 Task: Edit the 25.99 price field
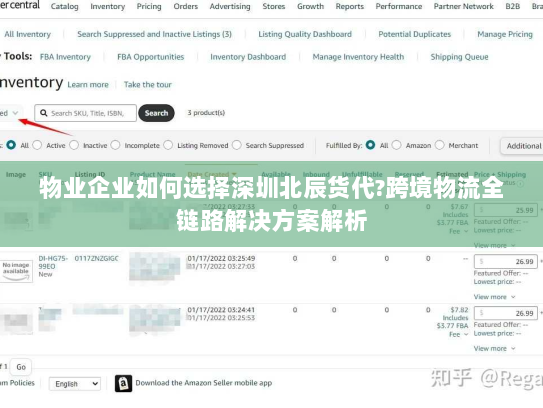point(506,210)
